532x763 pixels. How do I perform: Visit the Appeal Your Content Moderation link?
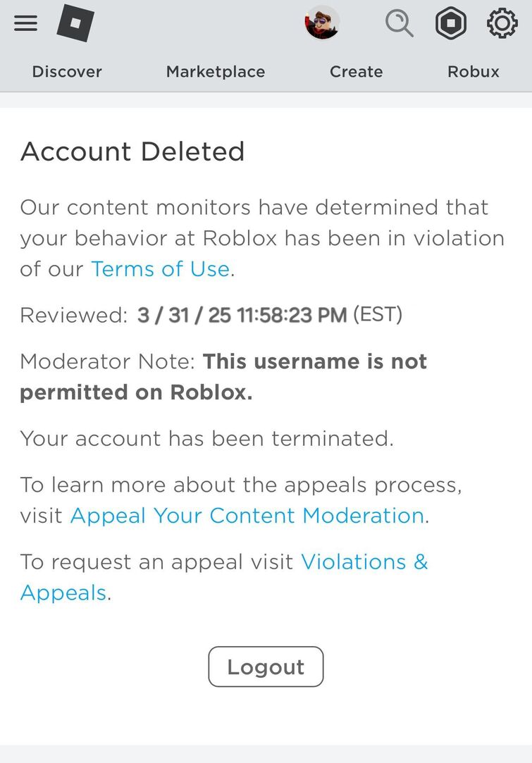click(247, 516)
